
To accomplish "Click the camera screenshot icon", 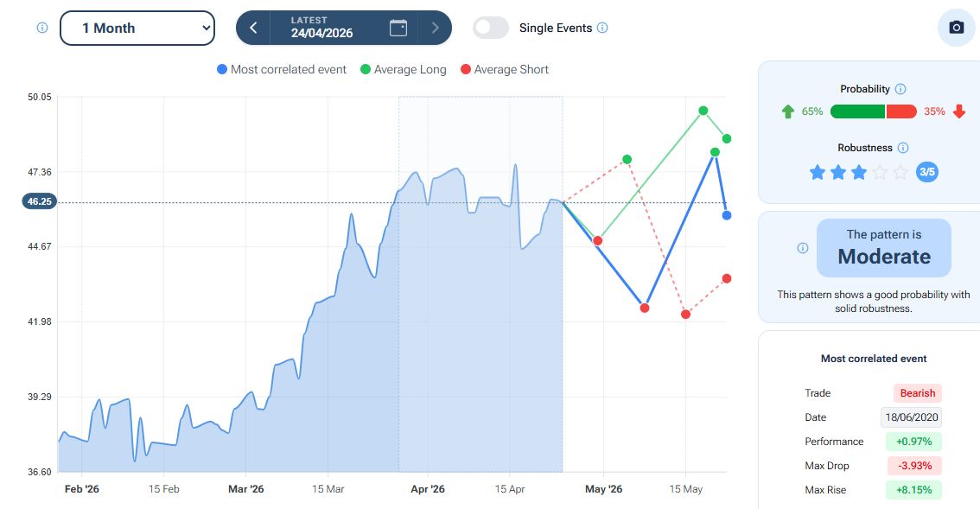I will tap(956, 28).
